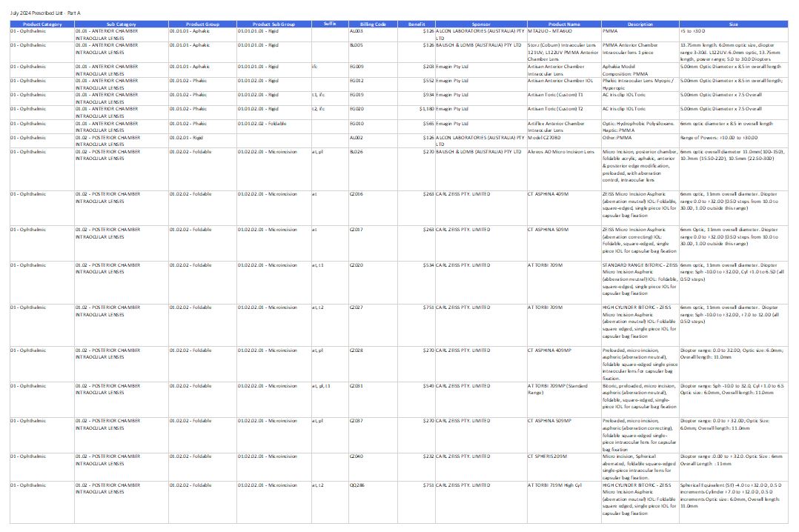Select the Sponsor column header
The width and height of the screenshot is (799, 532).
point(481,24)
